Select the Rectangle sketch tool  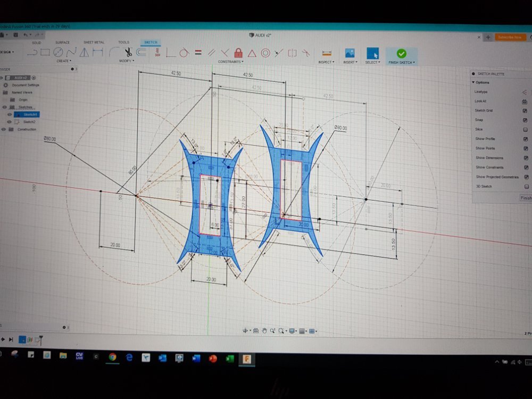tap(45, 52)
